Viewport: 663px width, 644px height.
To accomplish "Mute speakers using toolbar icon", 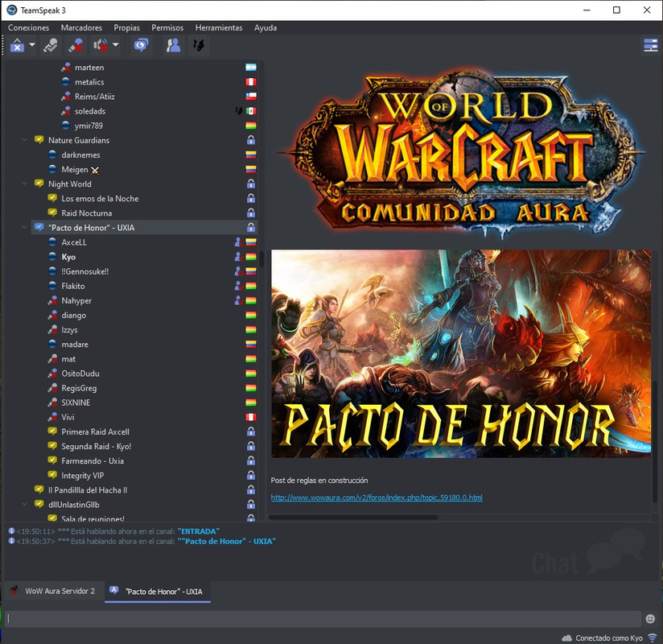I will click(101, 45).
